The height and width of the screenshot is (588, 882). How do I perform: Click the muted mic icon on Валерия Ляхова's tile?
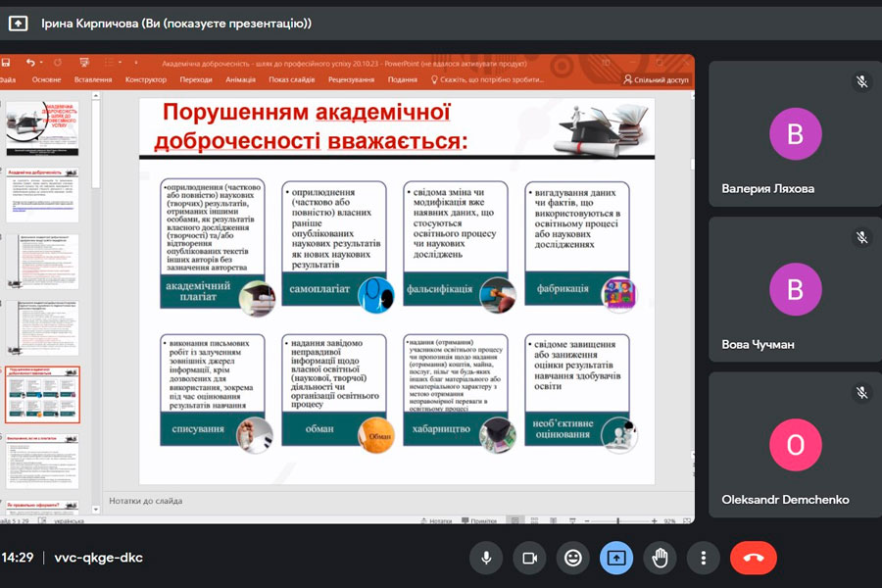pos(861,82)
